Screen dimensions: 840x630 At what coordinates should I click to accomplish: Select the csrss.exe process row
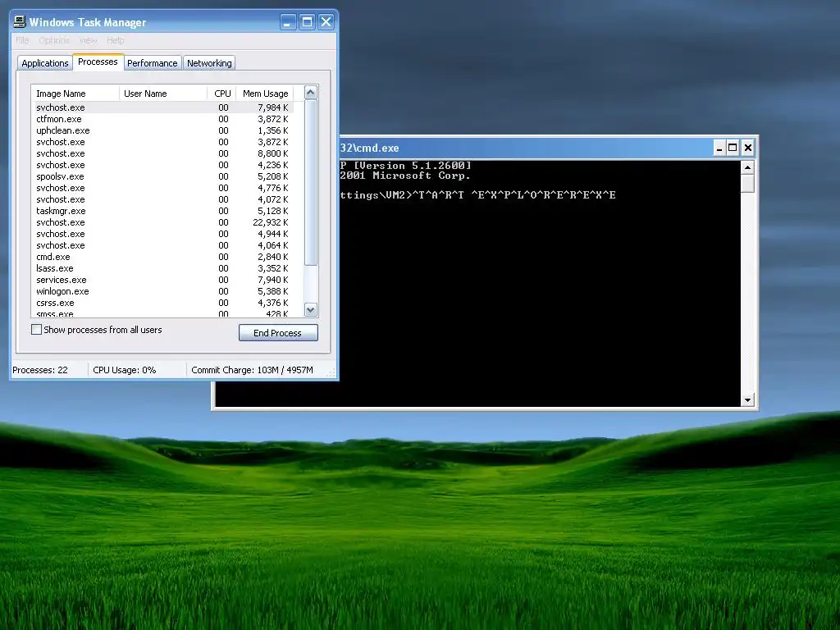click(162, 303)
